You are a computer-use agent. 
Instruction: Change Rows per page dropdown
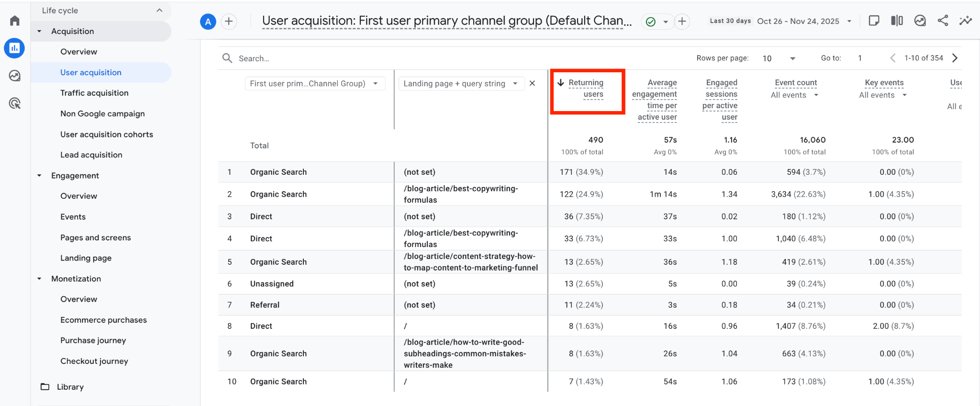pos(779,58)
